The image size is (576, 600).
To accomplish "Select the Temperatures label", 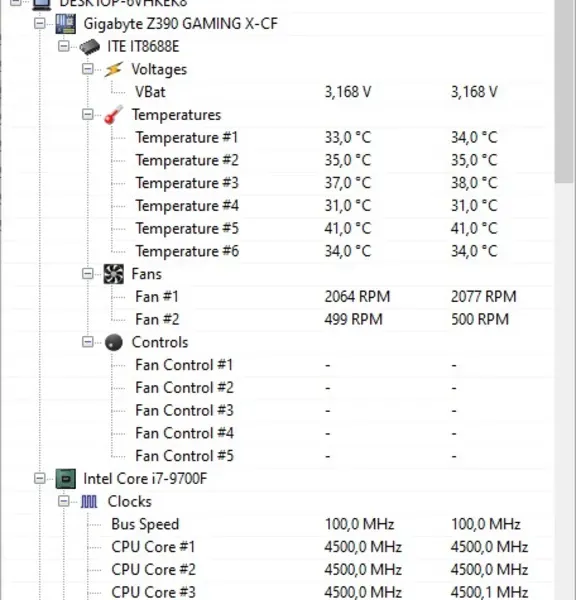I will [176, 115].
